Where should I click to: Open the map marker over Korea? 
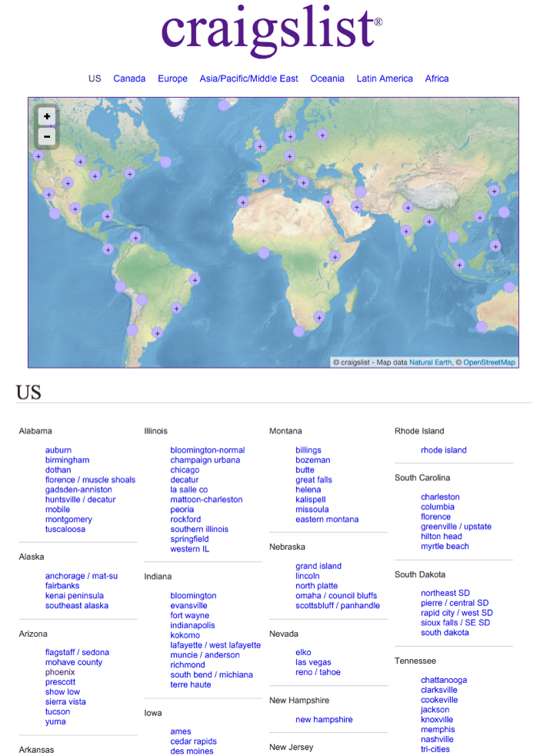494,191
